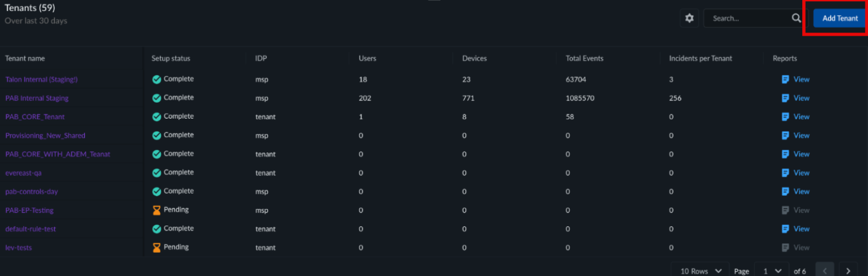
Task: Open the Provisioning_New_Shared tenant link
Action: click(45, 135)
